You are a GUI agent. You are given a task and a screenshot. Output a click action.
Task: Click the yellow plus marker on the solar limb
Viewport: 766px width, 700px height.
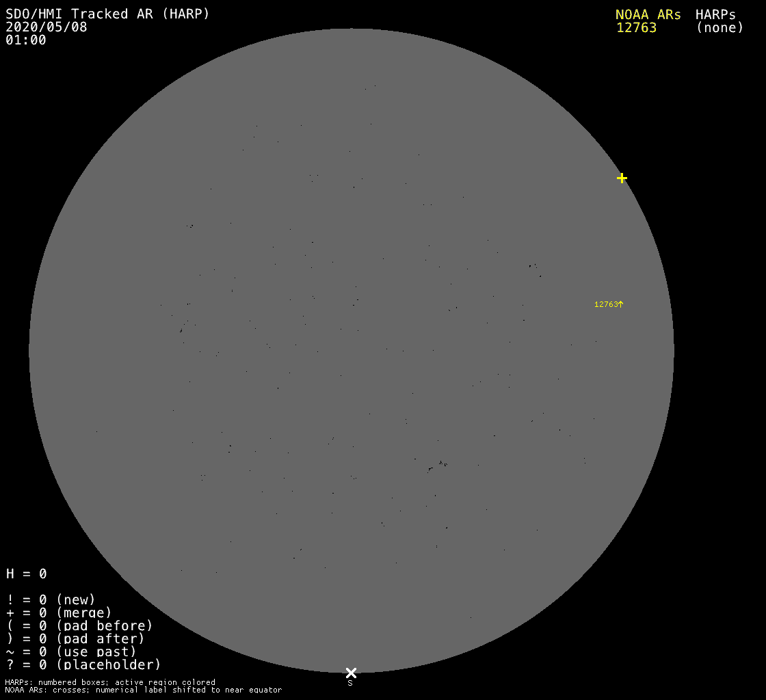[622, 178]
